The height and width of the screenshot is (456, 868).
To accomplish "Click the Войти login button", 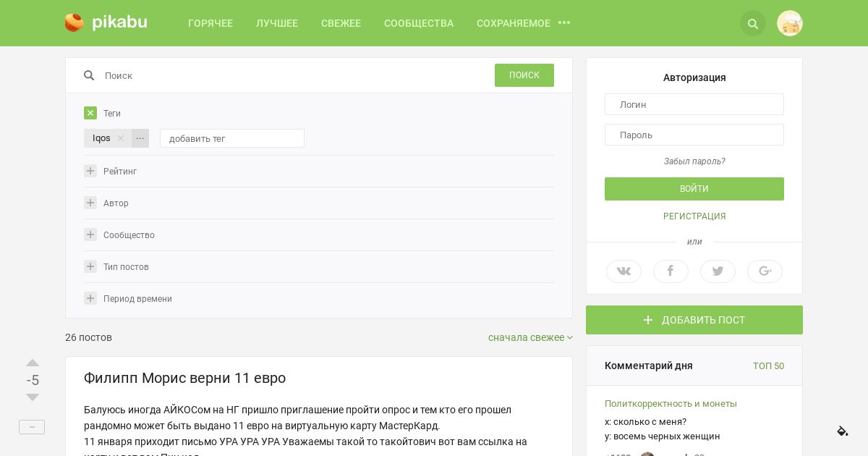I will [x=694, y=189].
